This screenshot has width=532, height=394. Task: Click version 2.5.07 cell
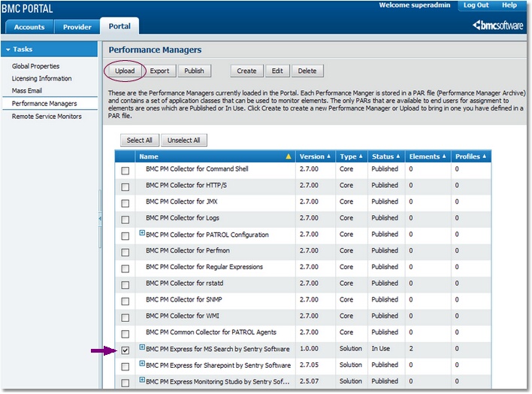309,381
